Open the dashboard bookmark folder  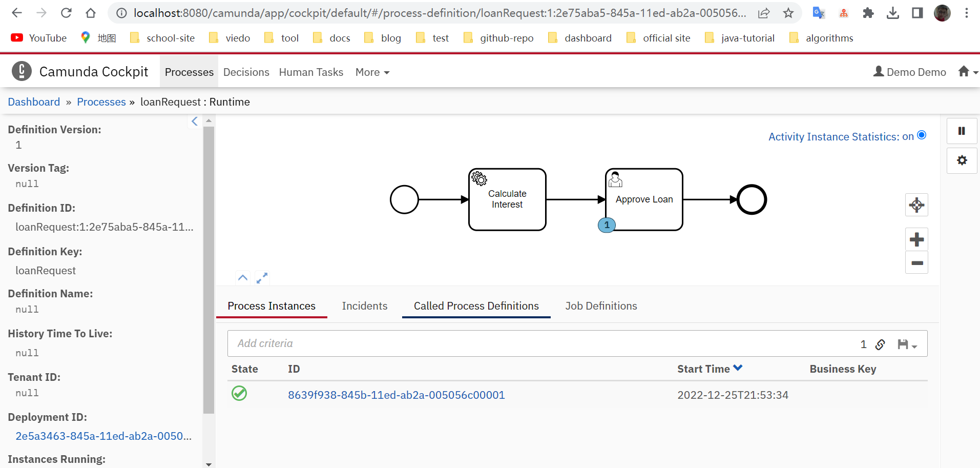coord(580,38)
